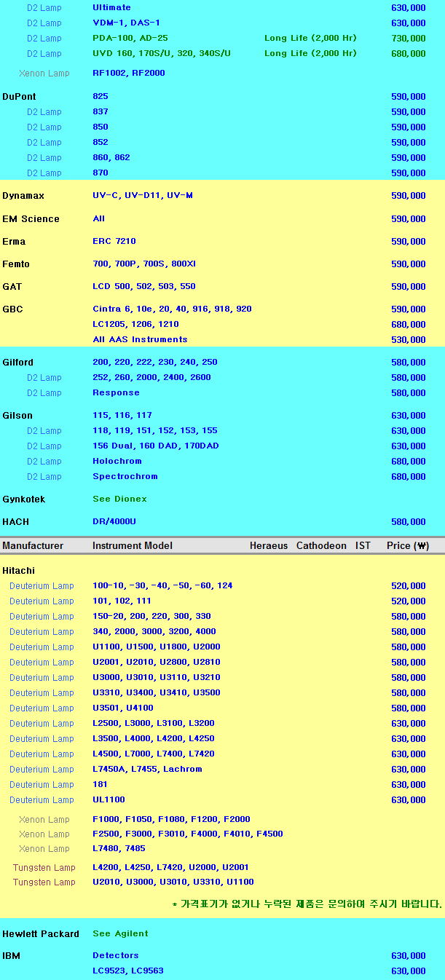Click DuPont model 870
The image size is (445, 980).
click(x=101, y=173)
